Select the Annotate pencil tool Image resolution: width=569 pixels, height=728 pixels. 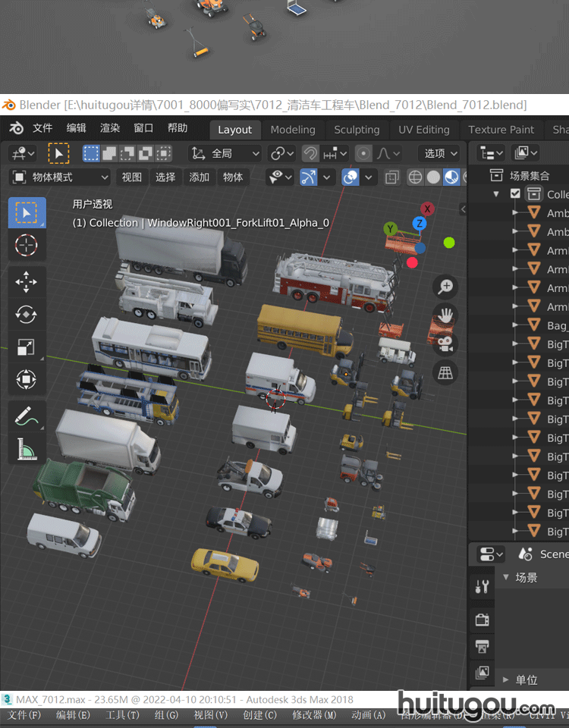(x=27, y=416)
